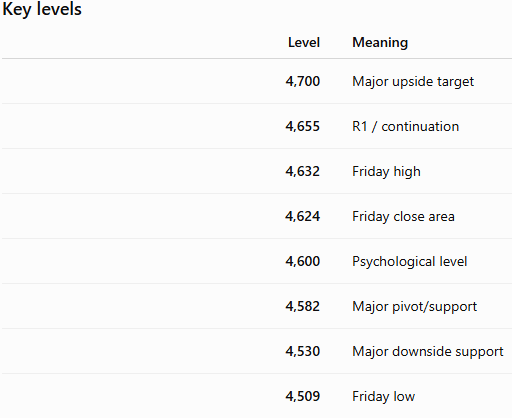Click the empty first cell of 4,700 row

point(140,81)
